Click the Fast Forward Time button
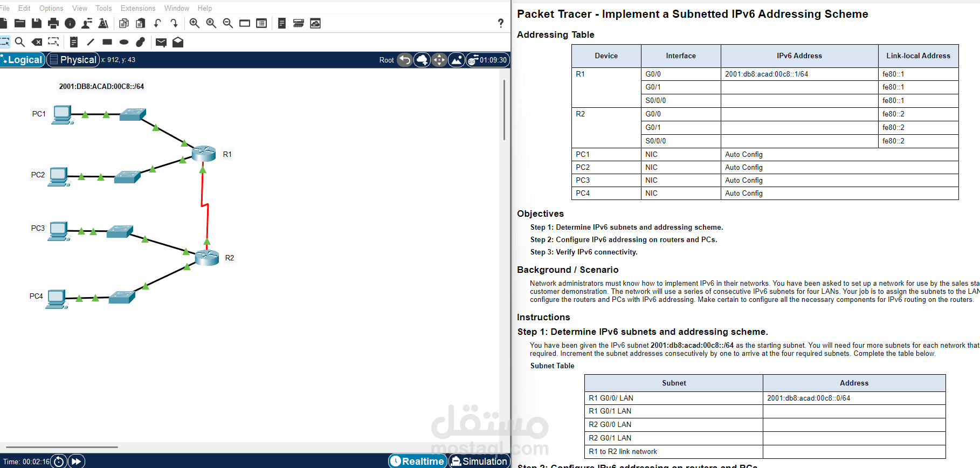The width and height of the screenshot is (980, 468). pos(77,461)
